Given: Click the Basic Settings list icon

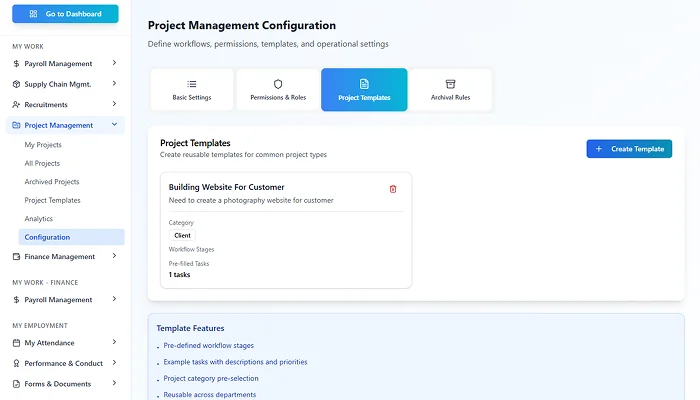Looking at the screenshot, I should (192, 84).
